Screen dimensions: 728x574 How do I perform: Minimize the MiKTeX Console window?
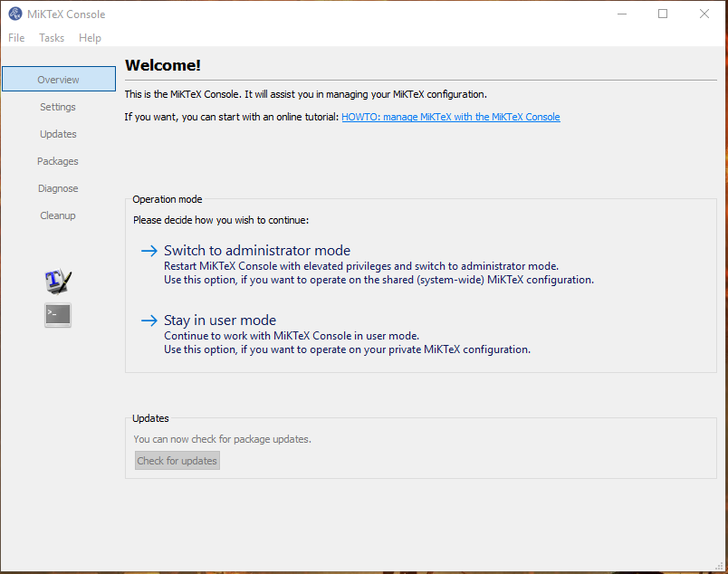(622, 14)
